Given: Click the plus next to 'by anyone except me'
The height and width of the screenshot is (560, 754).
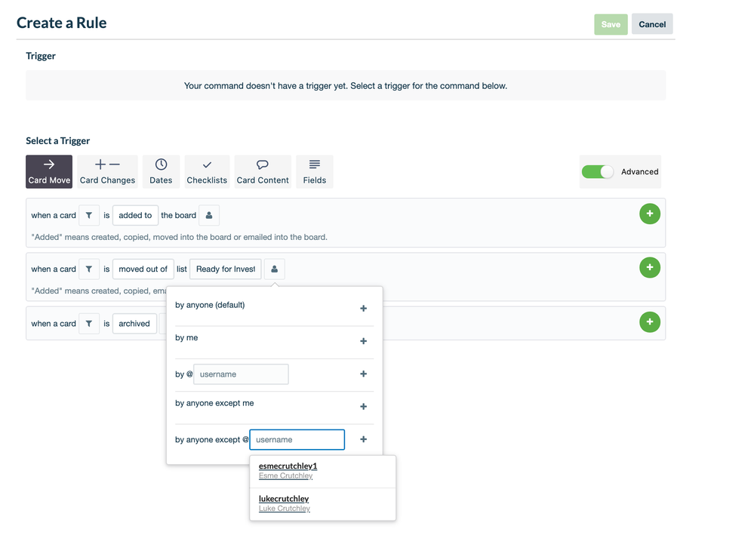Looking at the screenshot, I should [364, 407].
